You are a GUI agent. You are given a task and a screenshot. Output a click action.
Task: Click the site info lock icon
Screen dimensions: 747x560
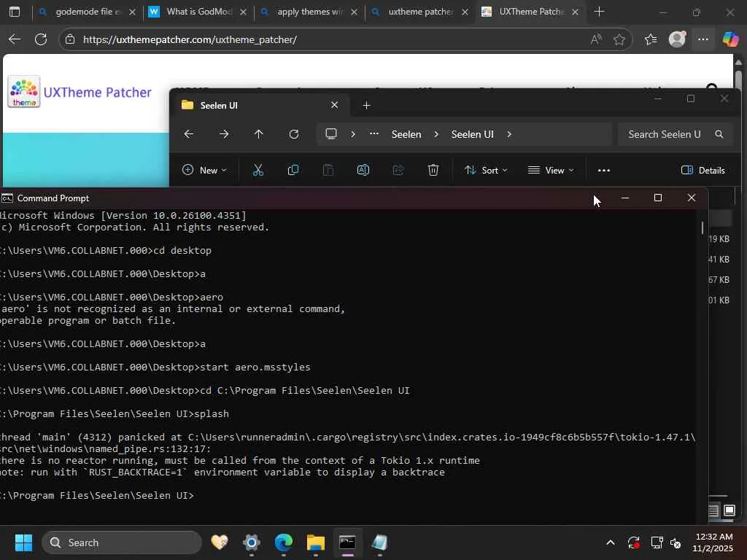(70, 39)
